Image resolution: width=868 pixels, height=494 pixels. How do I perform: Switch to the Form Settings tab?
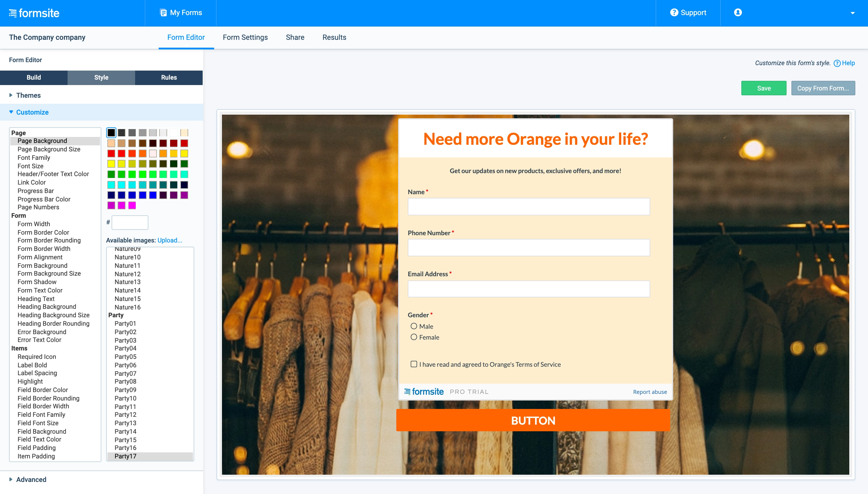click(x=245, y=37)
